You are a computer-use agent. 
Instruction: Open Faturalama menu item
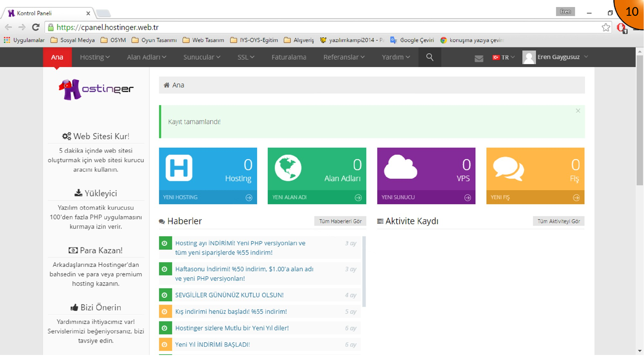pyautogui.click(x=289, y=57)
